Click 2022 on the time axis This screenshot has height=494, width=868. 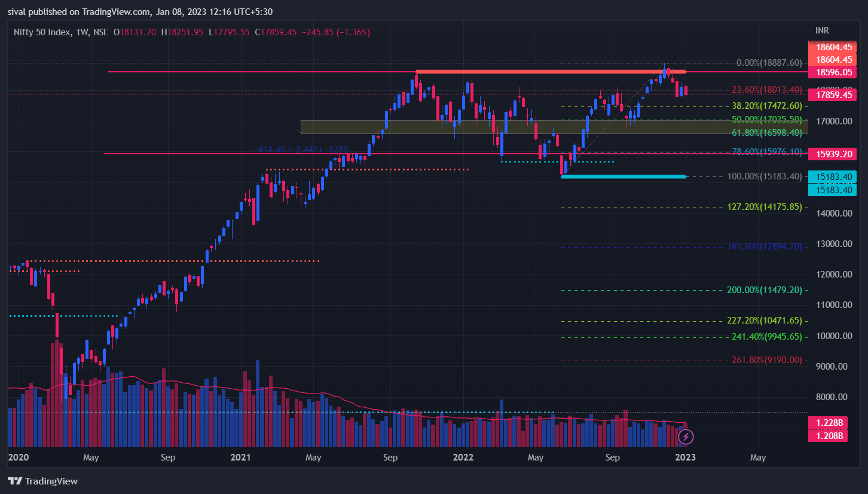(463, 458)
